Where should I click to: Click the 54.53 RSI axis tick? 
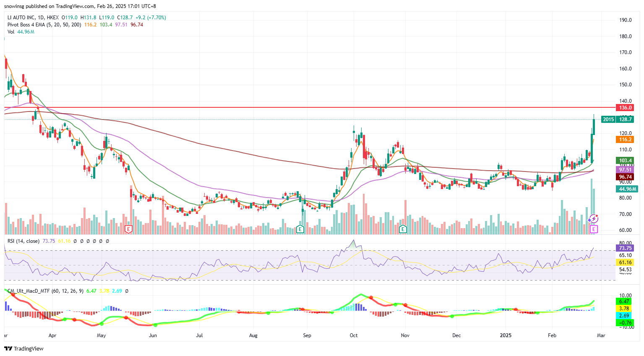coord(626,270)
